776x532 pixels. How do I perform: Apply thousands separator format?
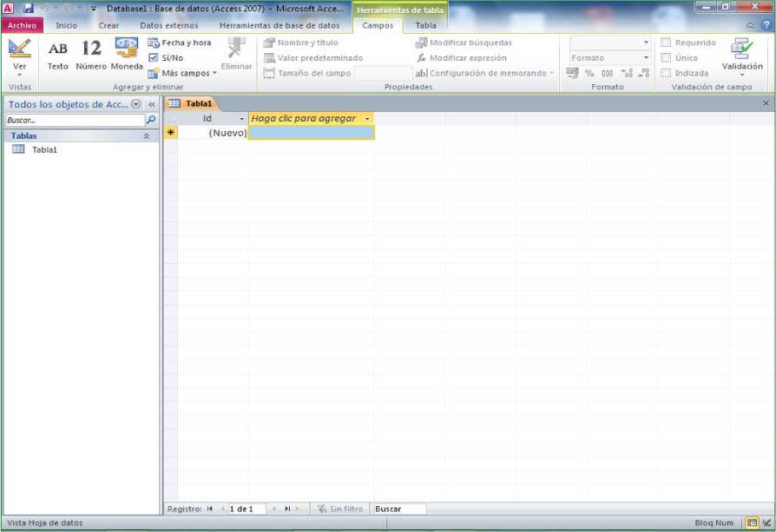point(607,73)
